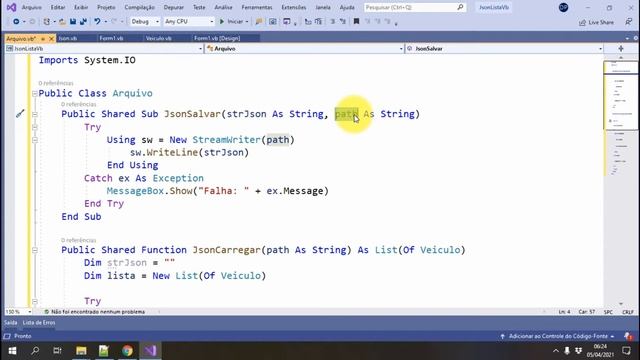Undo the last edit
The width and height of the screenshot is (640, 360).
point(97,22)
